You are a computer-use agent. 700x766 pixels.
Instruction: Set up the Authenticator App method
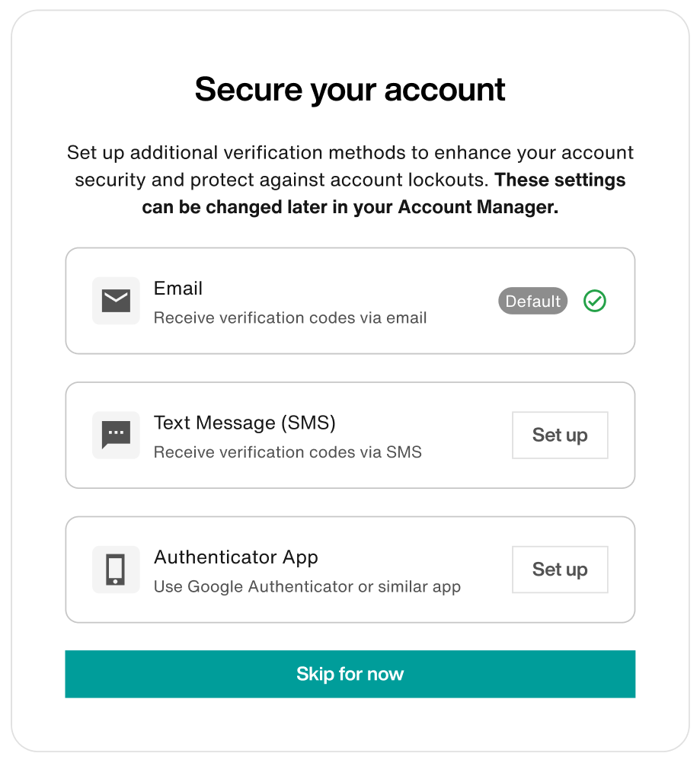(560, 570)
